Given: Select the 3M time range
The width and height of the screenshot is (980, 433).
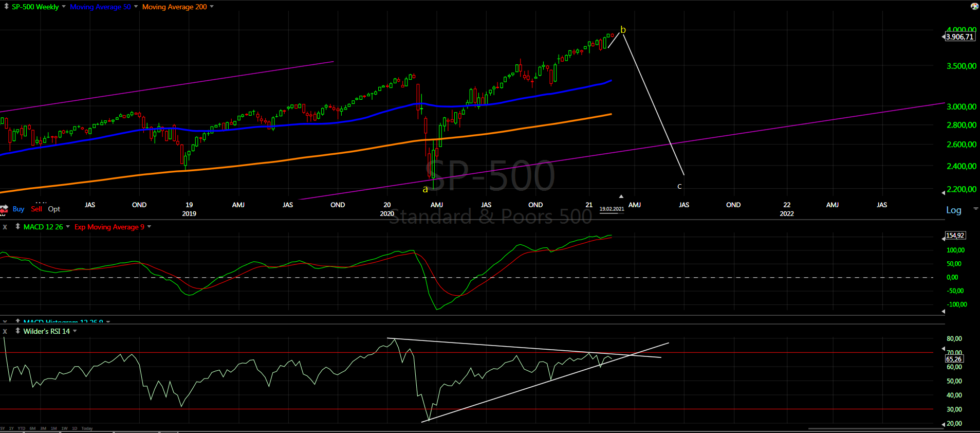Looking at the screenshot, I should click(43, 428).
